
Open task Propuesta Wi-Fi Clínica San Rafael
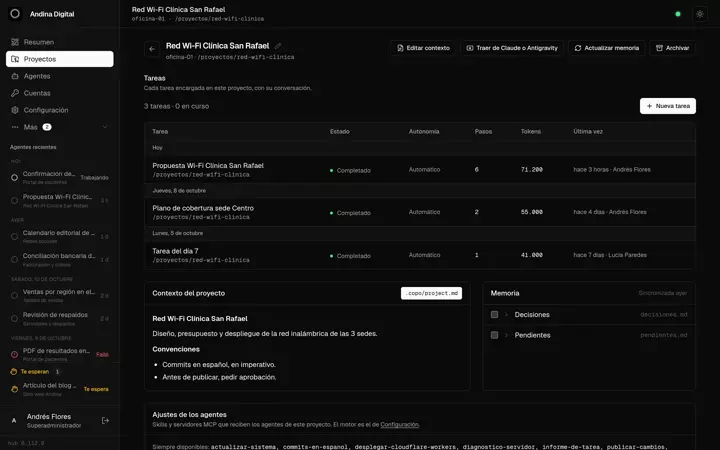click(x=419, y=169)
